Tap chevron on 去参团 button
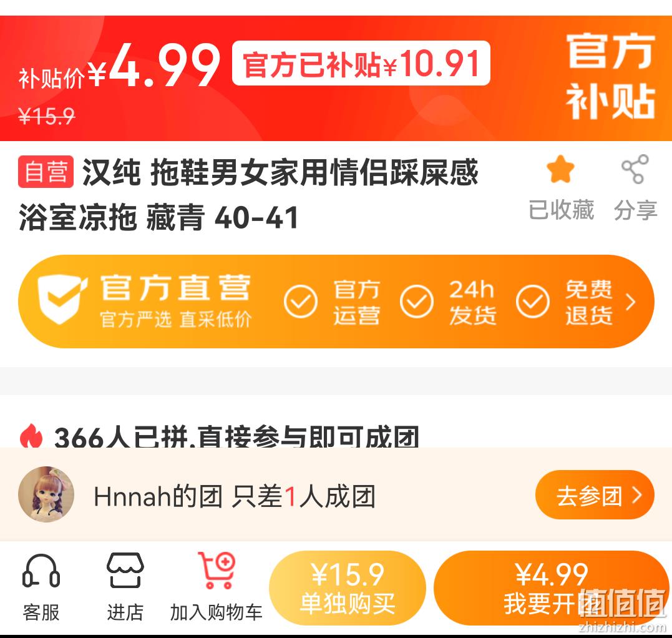The width and height of the screenshot is (672, 638). [637, 495]
